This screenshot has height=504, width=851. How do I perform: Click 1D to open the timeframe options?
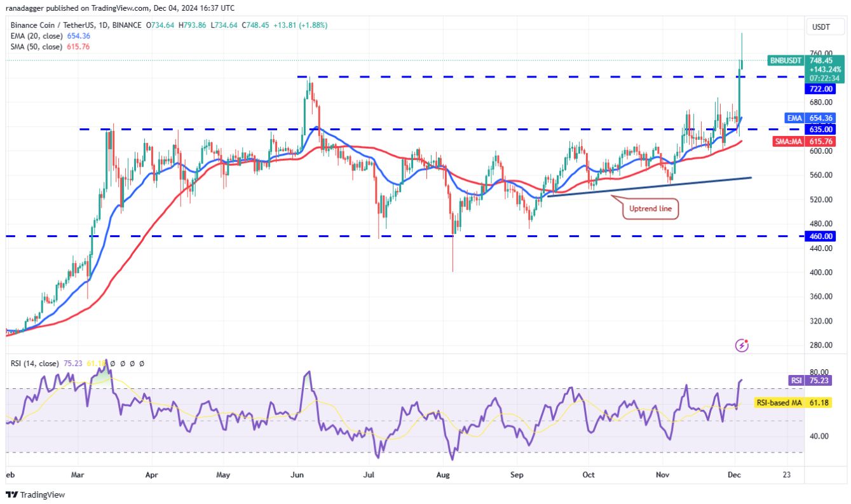(102, 25)
